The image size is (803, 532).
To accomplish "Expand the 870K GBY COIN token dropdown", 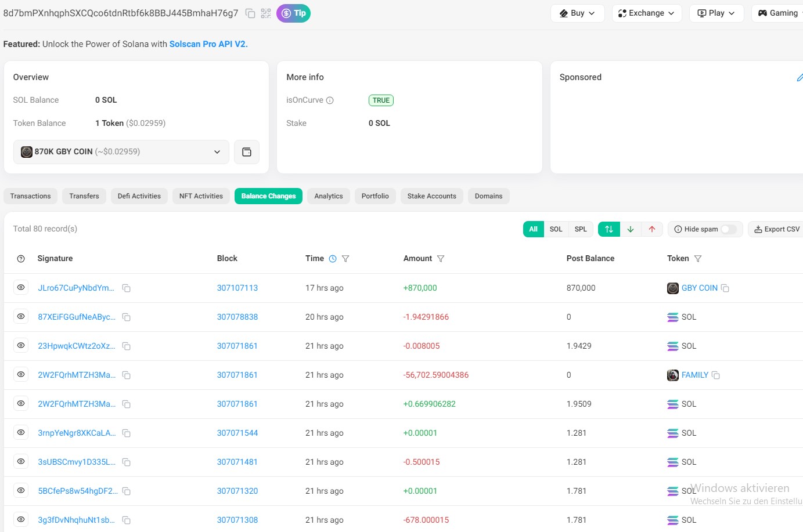I will click(x=121, y=152).
